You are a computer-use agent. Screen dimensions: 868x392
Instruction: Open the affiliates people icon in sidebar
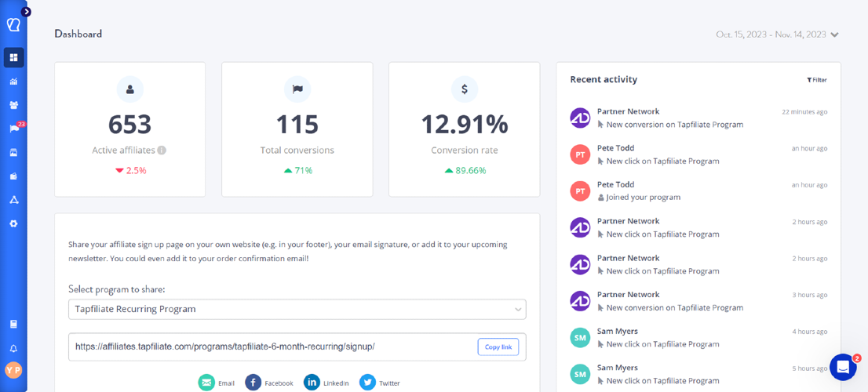point(14,105)
